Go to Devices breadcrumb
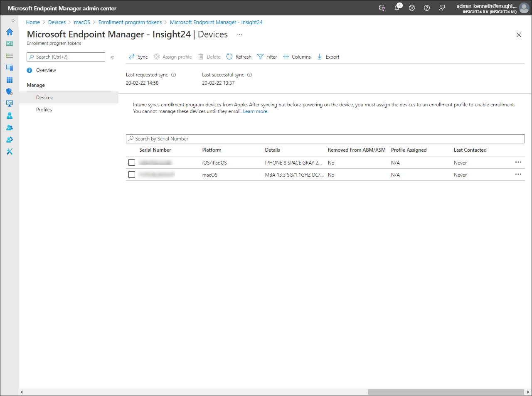The height and width of the screenshot is (396, 532). point(57,22)
